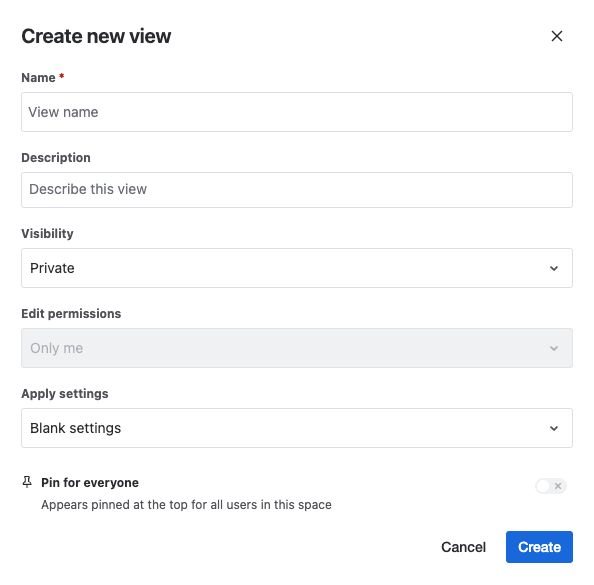
Task: Open the Visibility dropdown set to Private
Action: point(297,268)
